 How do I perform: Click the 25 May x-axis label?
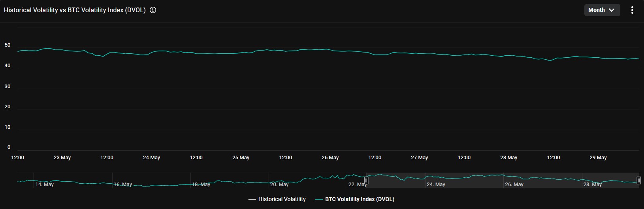point(241,158)
